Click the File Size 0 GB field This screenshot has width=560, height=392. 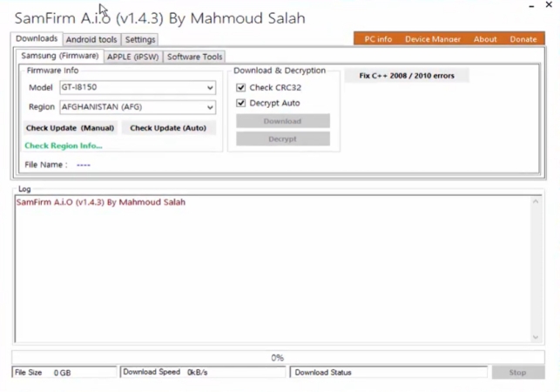[x=64, y=372]
